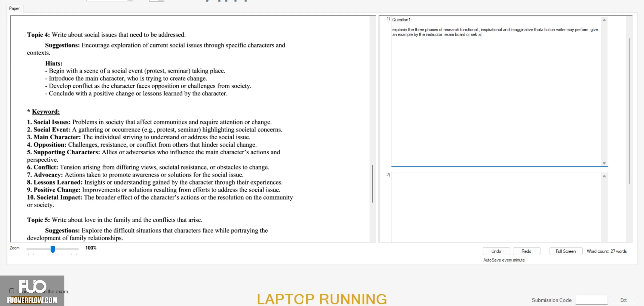The image size is (644, 306).
Task: Click the '5. Supporting Characters:' keyword line
Action: 153,156
